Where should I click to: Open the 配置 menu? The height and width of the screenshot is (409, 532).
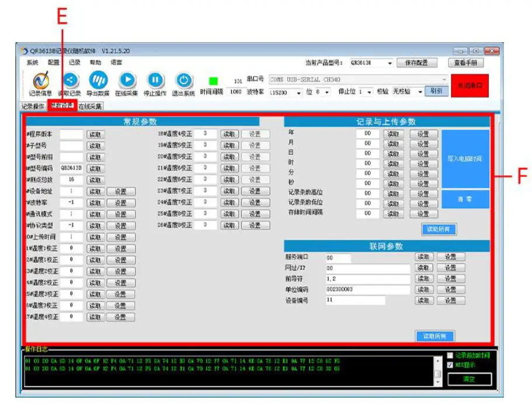point(54,63)
